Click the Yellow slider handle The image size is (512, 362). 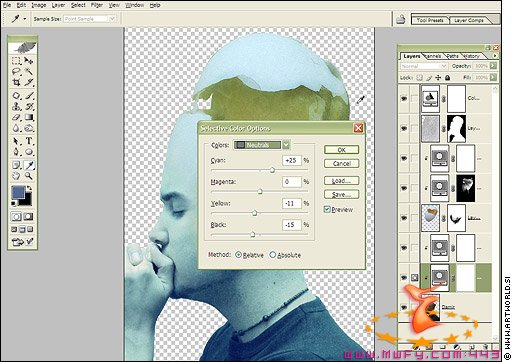click(255, 213)
